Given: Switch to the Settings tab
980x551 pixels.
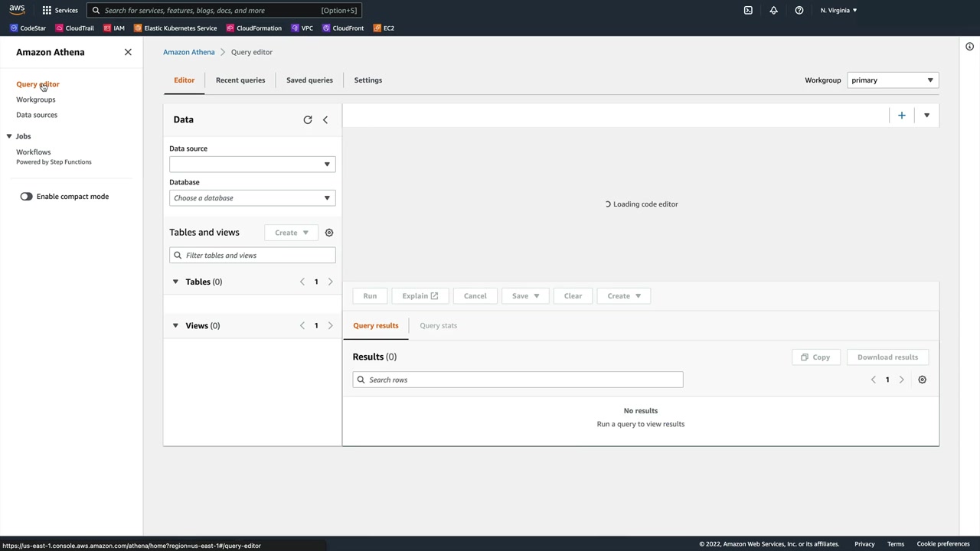Looking at the screenshot, I should coord(368,80).
